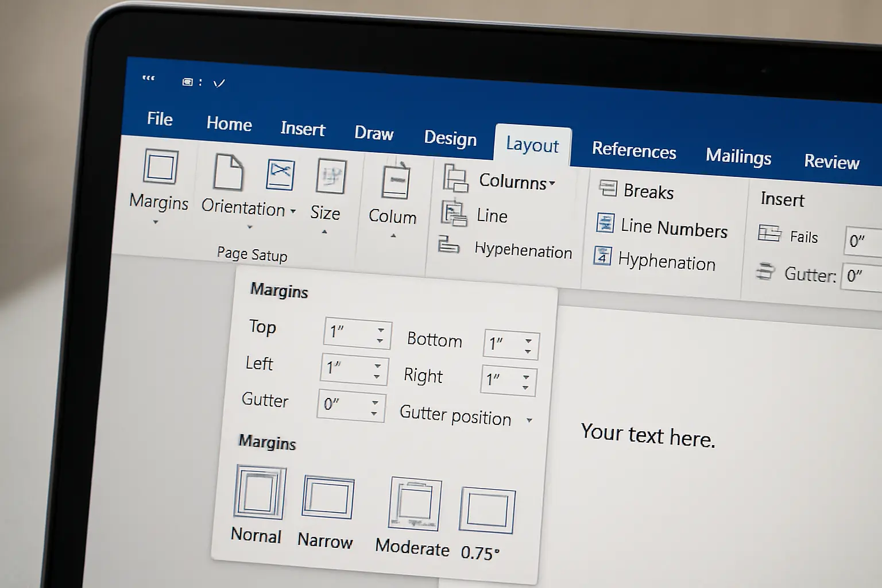Image resolution: width=882 pixels, height=588 pixels.
Task: Click the Line Numbers icon
Action: tap(605, 222)
